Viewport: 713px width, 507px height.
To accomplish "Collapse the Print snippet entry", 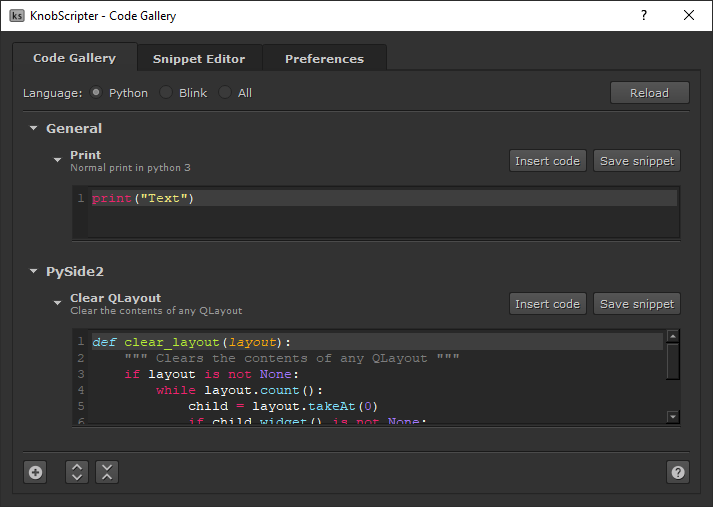I will [58, 158].
